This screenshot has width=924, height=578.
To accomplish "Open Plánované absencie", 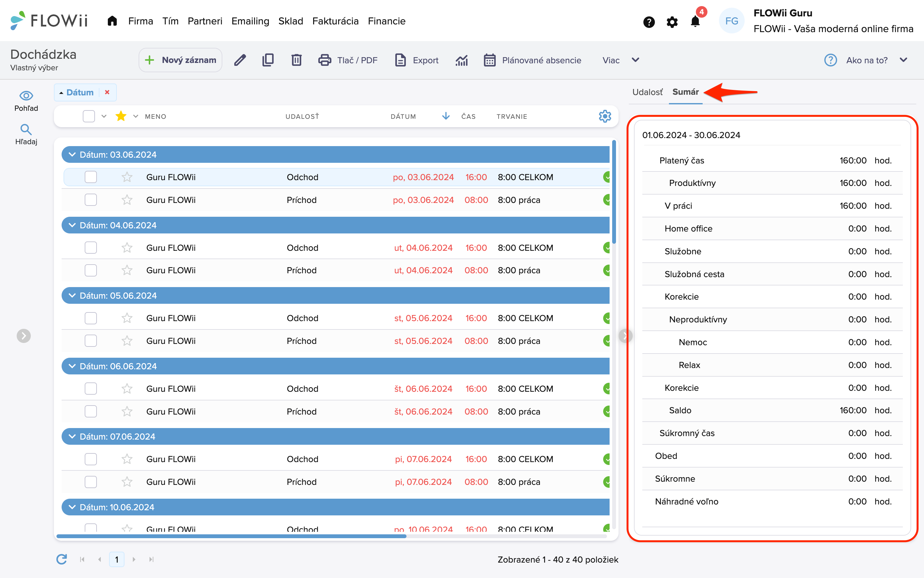I will (532, 60).
